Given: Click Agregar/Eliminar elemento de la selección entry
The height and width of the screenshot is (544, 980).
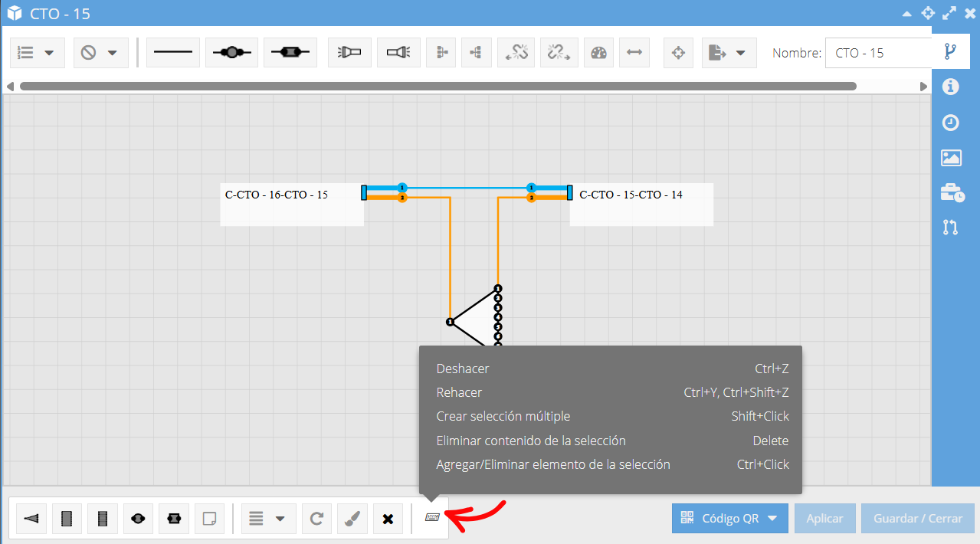Looking at the screenshot, I should 612,464.
